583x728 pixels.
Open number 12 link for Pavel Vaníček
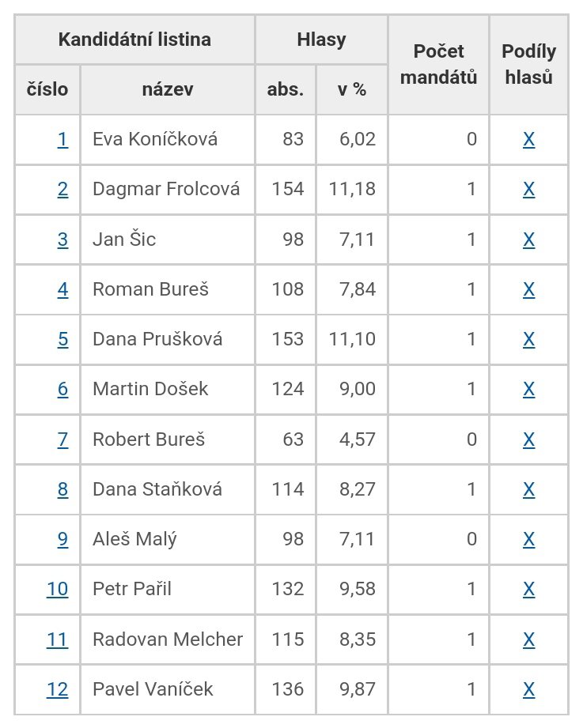[x=58, y=689]
